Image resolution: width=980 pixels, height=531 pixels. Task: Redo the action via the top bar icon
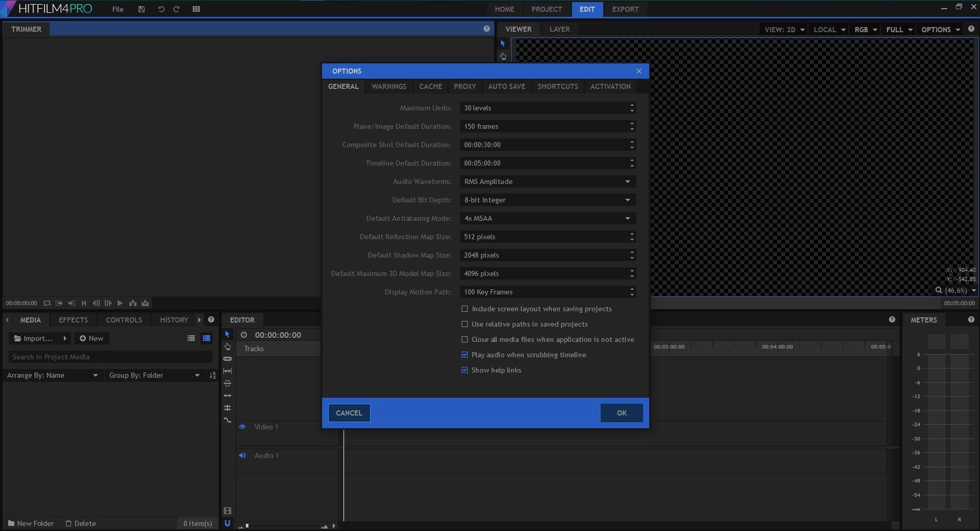point(176,9)
